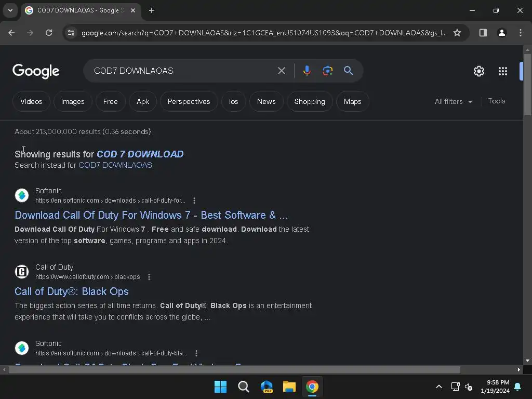Filter results by Images
The height and width of the screenshot is (399, 532).
coord(73,101)
